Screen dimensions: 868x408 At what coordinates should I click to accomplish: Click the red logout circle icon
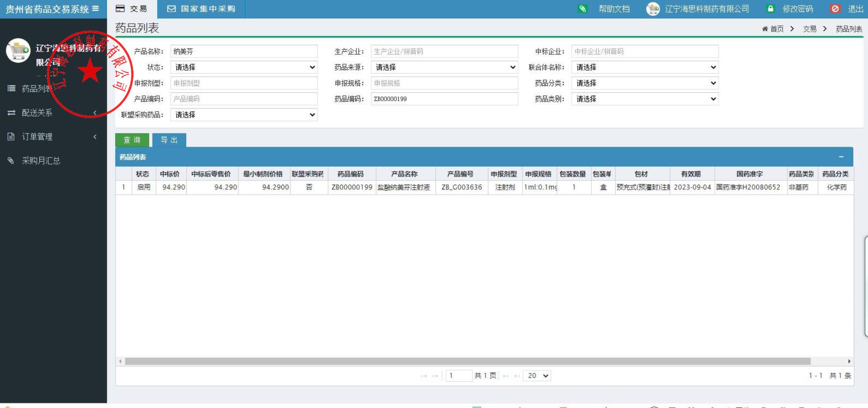(x=835, y=9)
